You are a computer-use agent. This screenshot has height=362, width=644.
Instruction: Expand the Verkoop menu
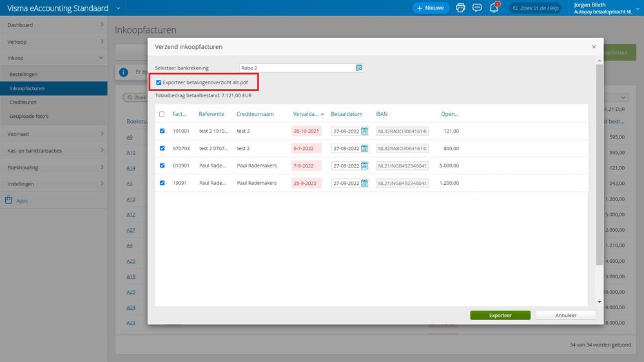[x=54, y=41]
